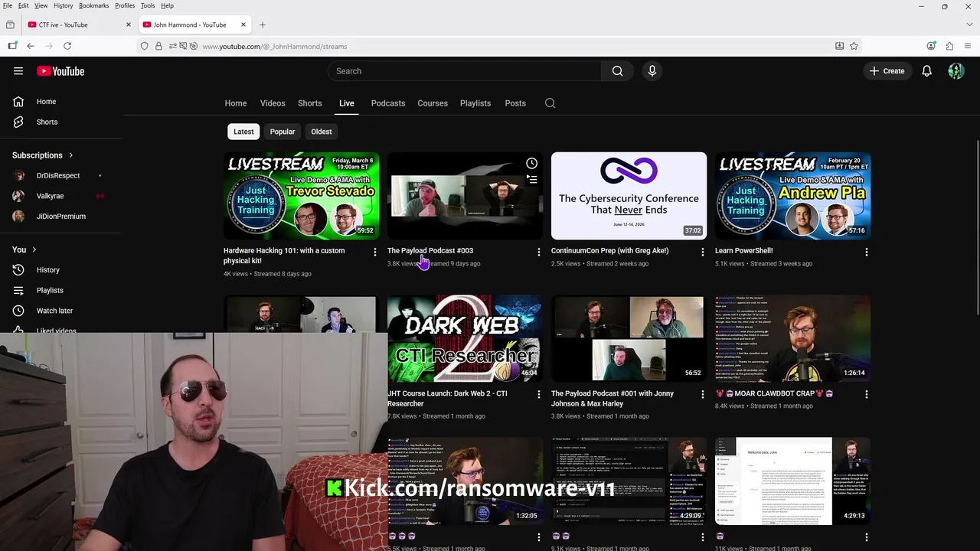Open more options for MOAR CLAWDBOT CRAP video
The image size is (980, 551).
tap(866, 394)
